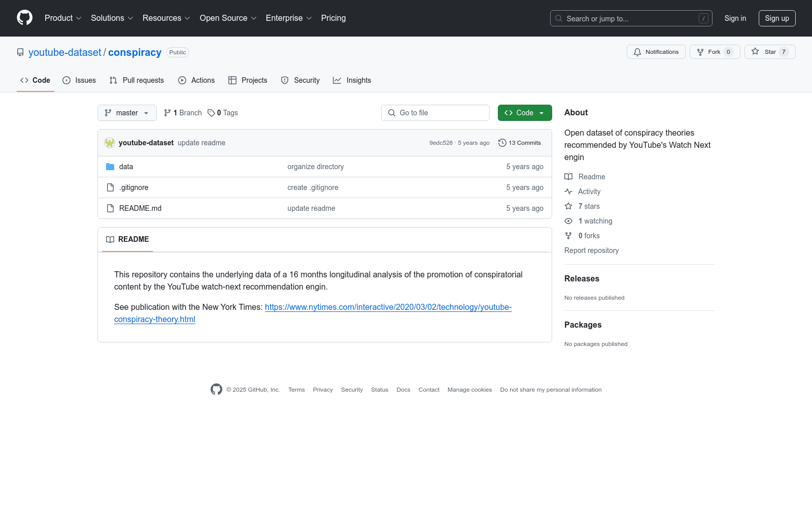Expand the Open Source menu

pos(228,18)
